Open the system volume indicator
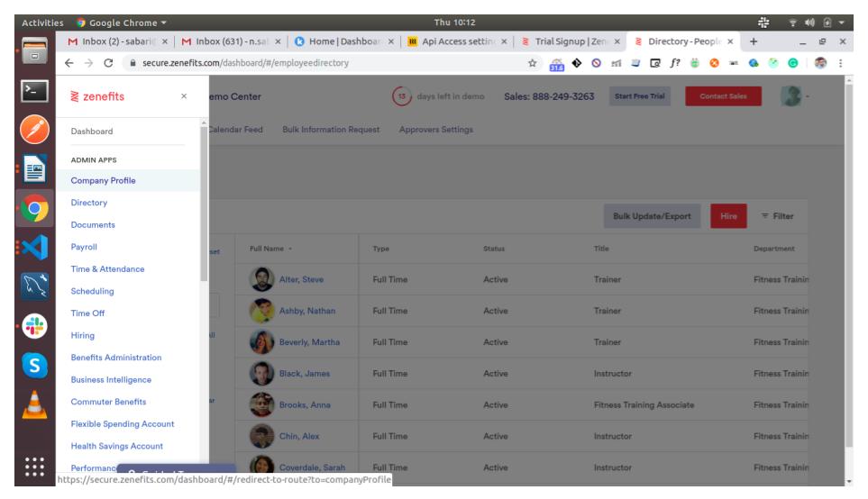Screen dimensions: 868x499 point(810,23)
